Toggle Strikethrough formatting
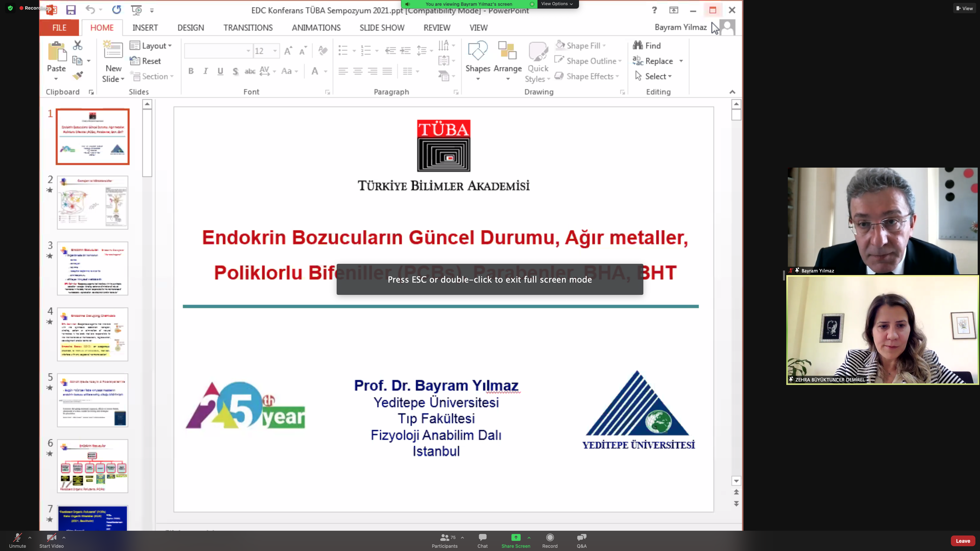The image size is (980, 551). point(250,71)
